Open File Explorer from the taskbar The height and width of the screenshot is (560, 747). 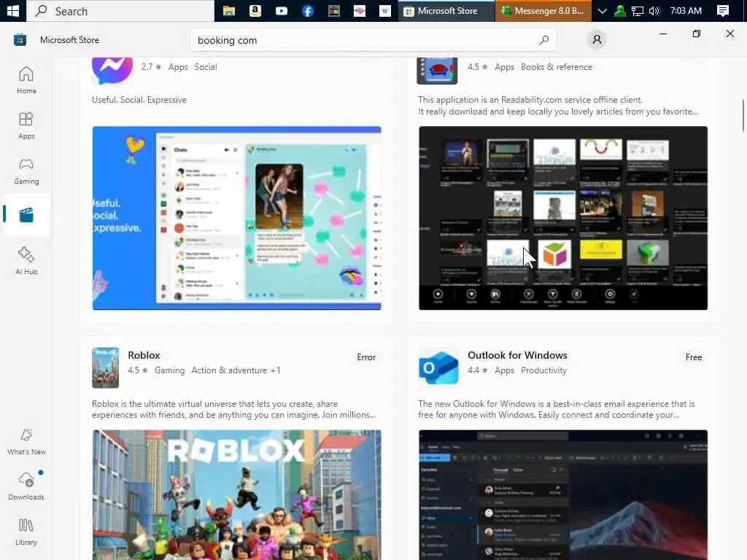pos(229,10)
